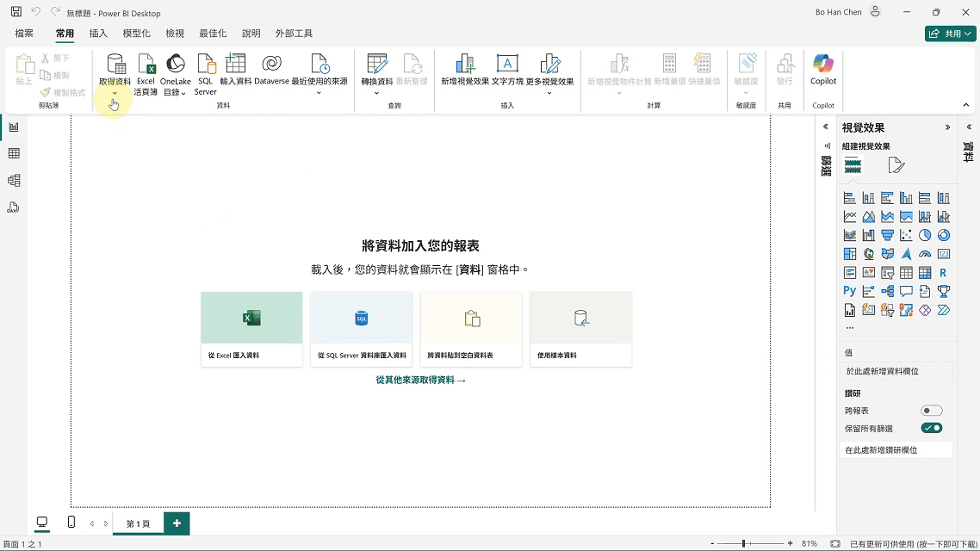This screenshot has height=551, width=980.
Task: Click the zoom out minus button
Action: click(712, 543)
